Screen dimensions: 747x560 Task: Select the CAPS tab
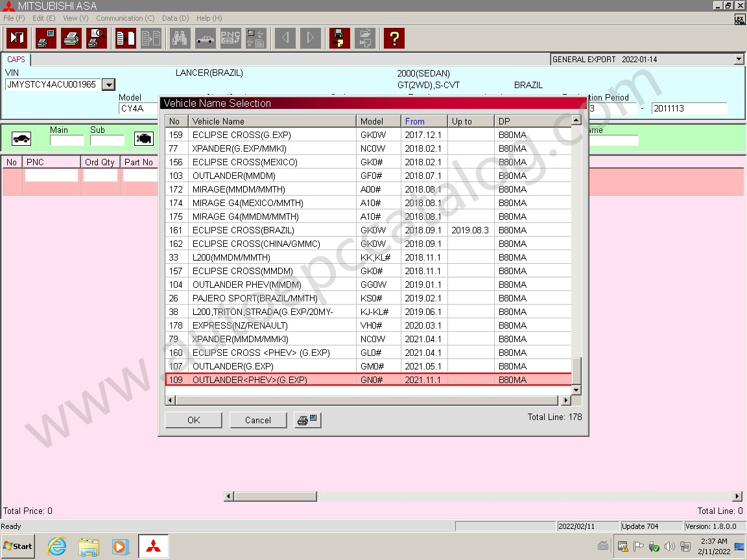[x=16, y=60]
